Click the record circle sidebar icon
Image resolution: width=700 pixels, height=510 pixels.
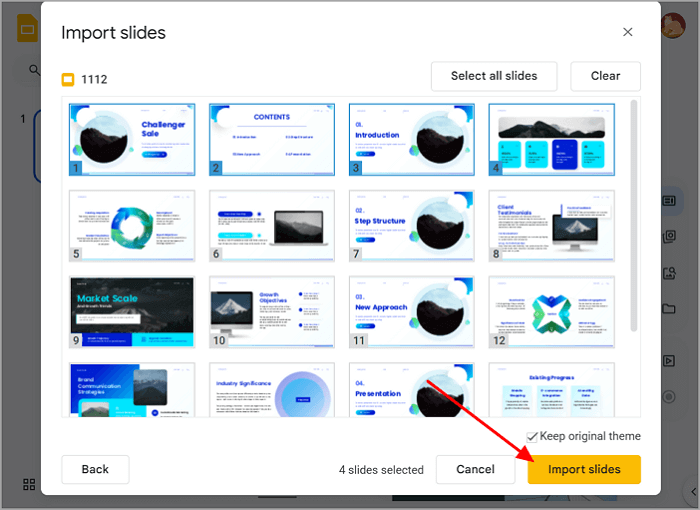click(669, 397)
